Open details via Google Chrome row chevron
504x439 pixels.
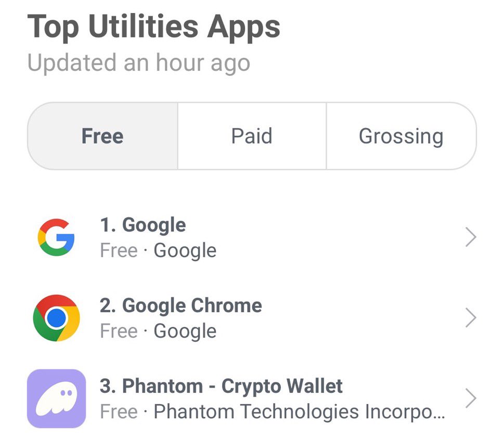click(x=471, y=318)
